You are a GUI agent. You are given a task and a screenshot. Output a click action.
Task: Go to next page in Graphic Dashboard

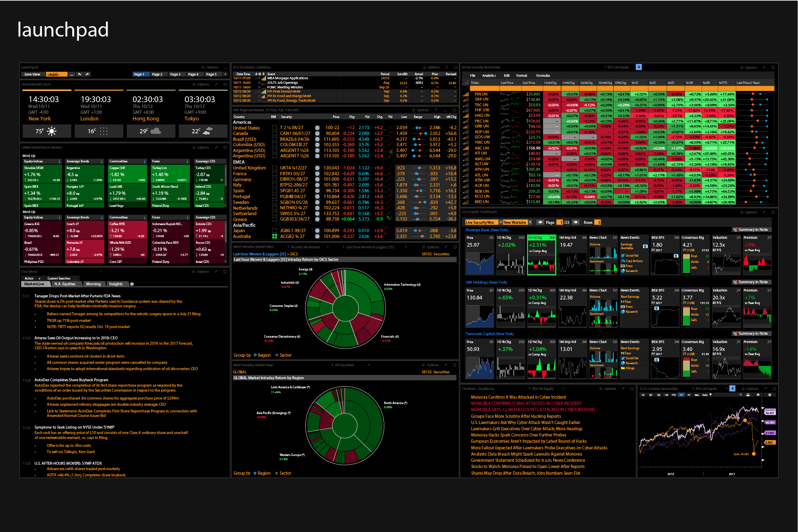576,223
